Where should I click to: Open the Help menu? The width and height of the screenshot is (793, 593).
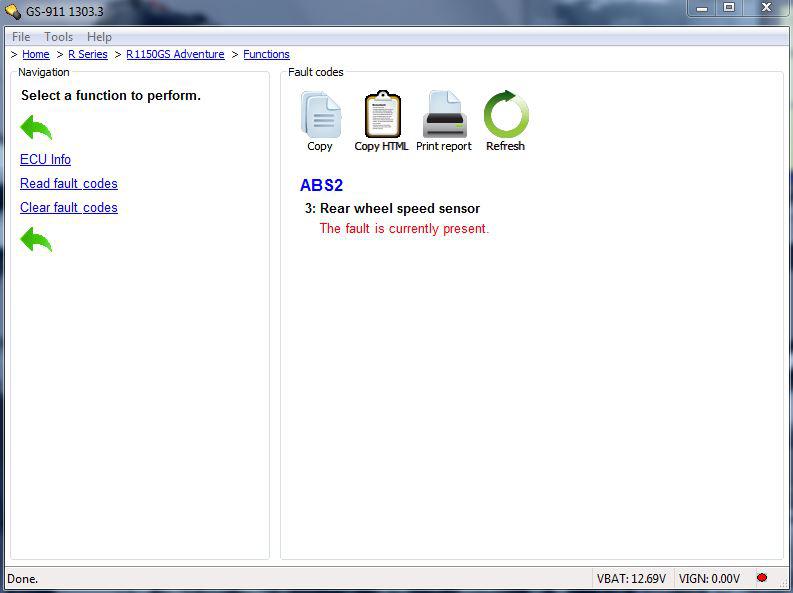coord(99,37)
